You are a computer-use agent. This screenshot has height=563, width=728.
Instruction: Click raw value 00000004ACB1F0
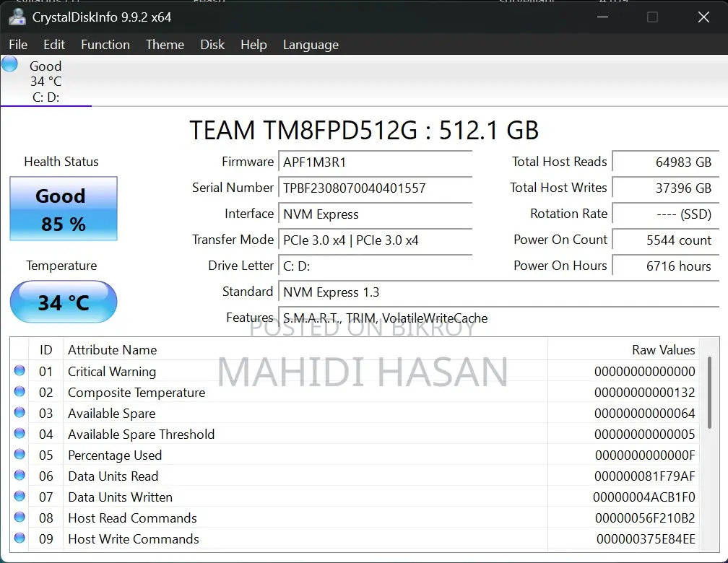(x=644, y=497)
